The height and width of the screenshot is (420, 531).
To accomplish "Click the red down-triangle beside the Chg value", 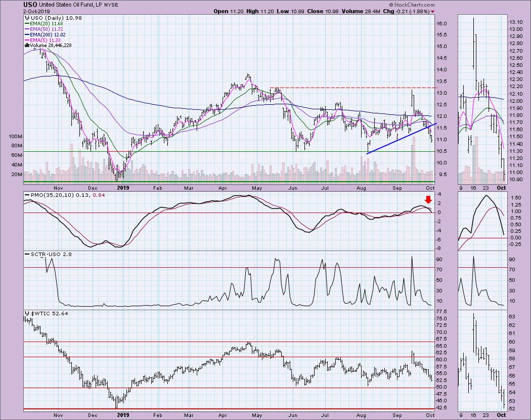I will [432, 12].
